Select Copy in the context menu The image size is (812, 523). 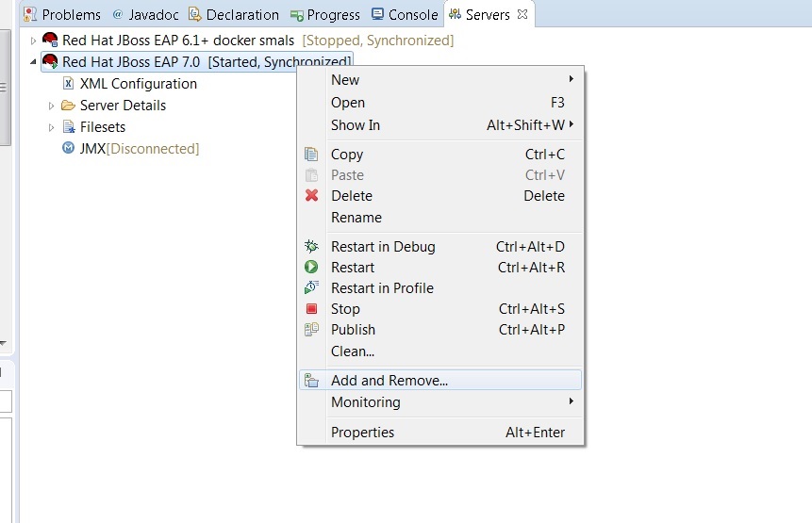click(440, 155)
